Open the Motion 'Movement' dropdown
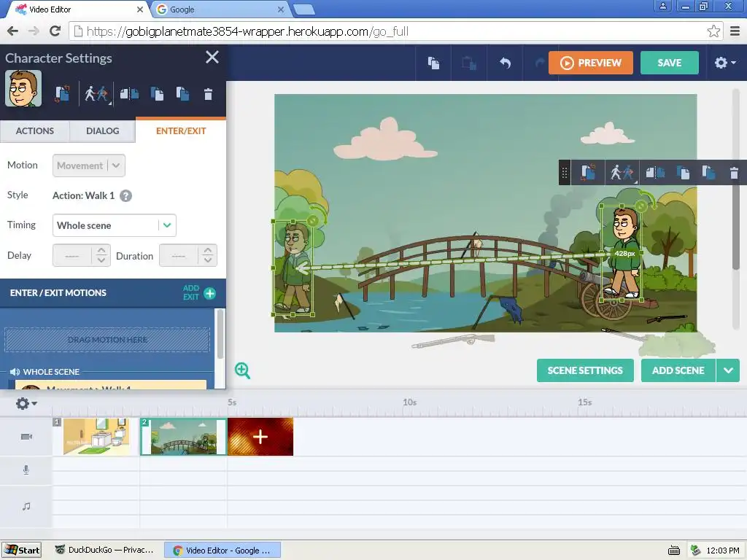Screen dimensions: 747x560 tap(89, 166)
